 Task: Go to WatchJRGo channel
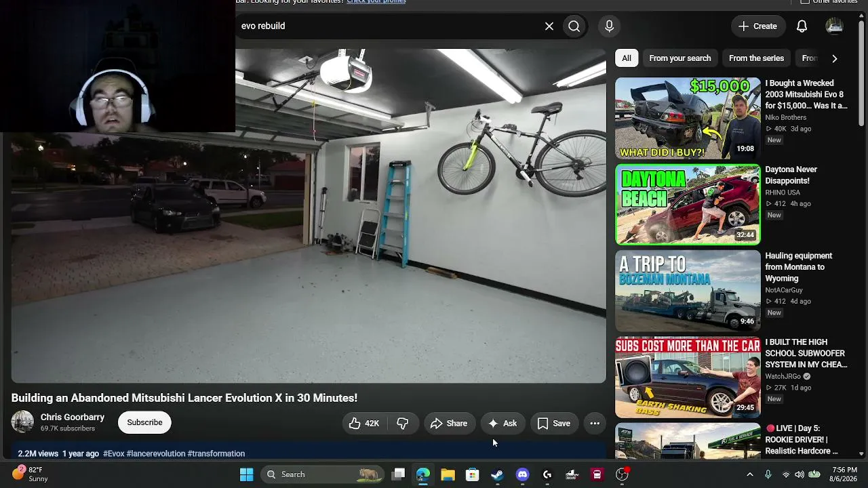[x=783, y=376]
